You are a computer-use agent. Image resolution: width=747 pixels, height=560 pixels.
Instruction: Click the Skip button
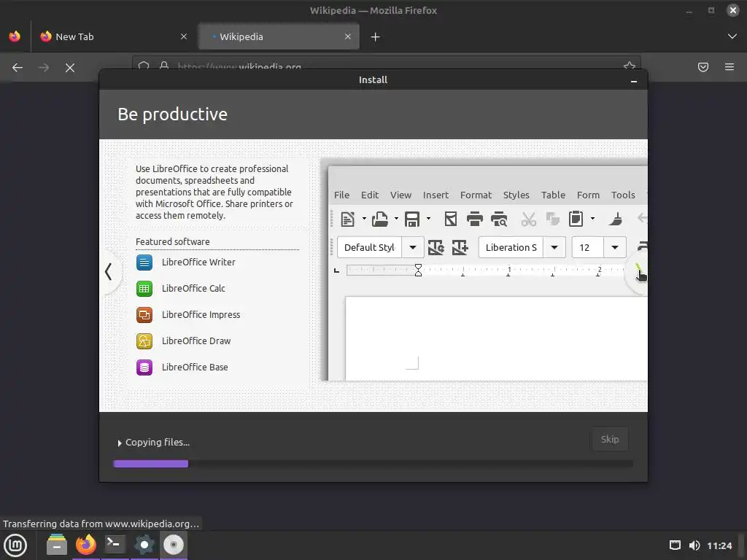pyautogui.click(x=610, y=439)
